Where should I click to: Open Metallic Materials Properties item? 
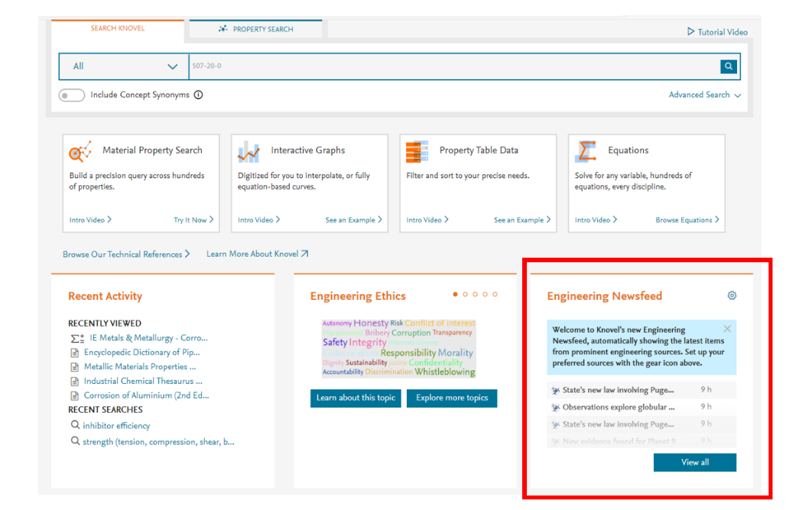(x=140, y=367)
